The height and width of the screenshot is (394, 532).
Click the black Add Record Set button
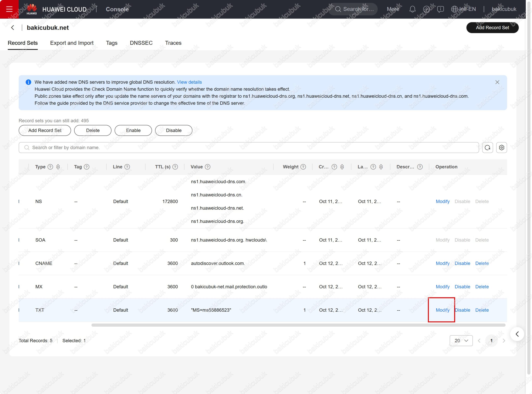492,28
